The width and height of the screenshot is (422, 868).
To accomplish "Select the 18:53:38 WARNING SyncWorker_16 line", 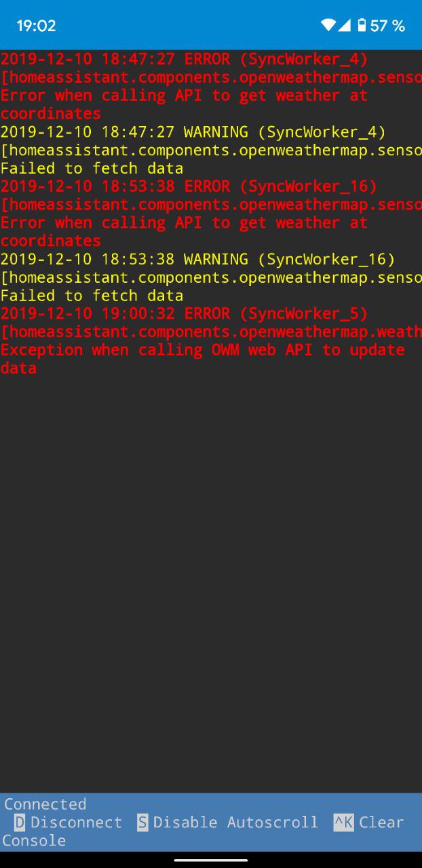I will 197,259.
